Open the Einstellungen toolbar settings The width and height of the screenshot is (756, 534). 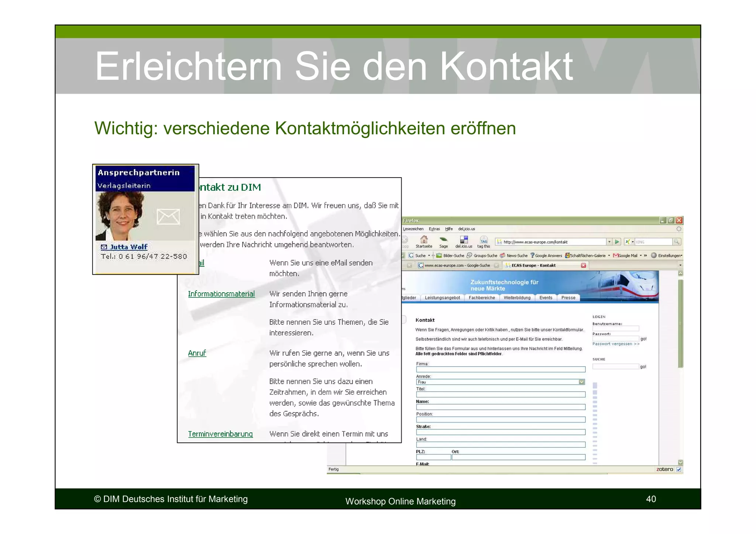(x=667, y=255)
